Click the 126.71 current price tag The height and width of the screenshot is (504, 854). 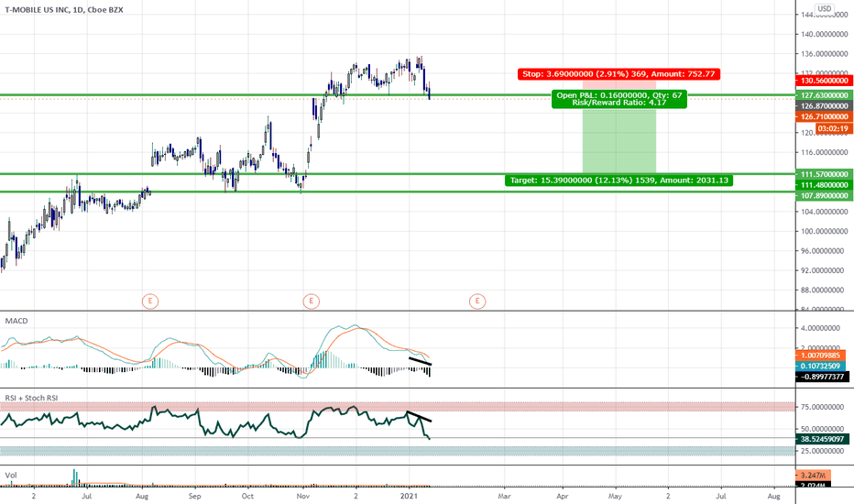pos(824,116)
